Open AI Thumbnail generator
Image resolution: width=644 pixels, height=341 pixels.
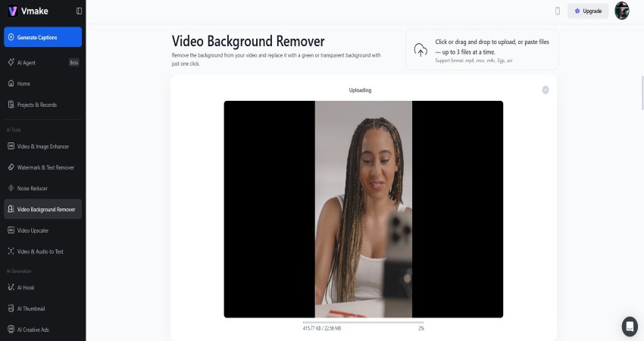[31, 308]
